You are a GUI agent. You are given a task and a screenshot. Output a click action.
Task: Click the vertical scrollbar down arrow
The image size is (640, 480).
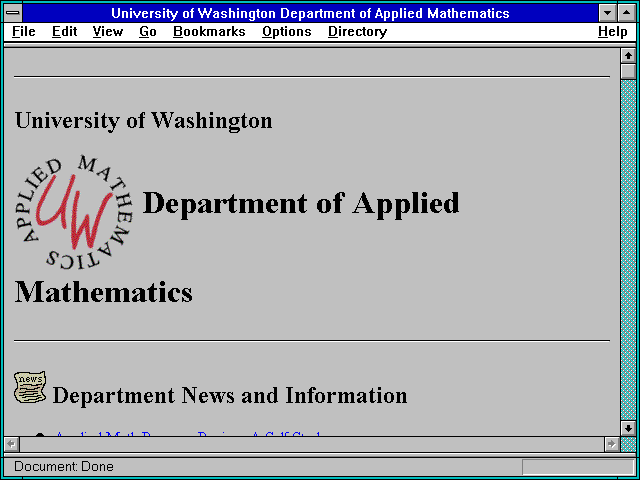[629, 428]
